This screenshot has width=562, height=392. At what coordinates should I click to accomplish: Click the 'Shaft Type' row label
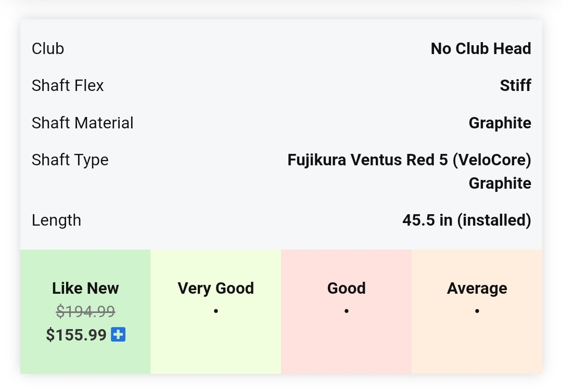pos(70,160)
